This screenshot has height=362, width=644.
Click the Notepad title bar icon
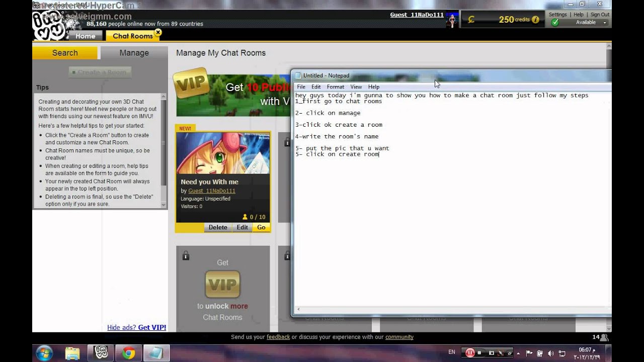click(x=298, y=75)
